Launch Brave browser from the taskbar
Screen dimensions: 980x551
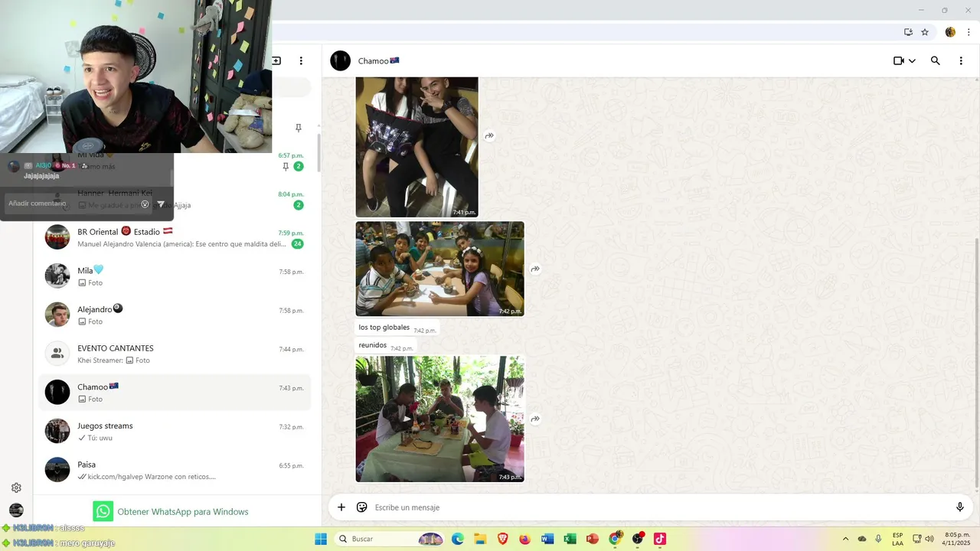(502, 539)
